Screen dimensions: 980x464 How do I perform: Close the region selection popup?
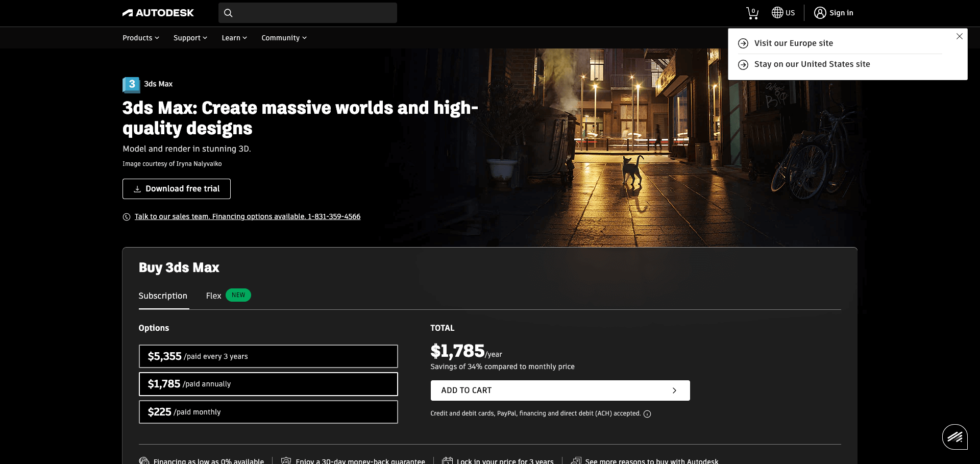click(x=960, y=36)
